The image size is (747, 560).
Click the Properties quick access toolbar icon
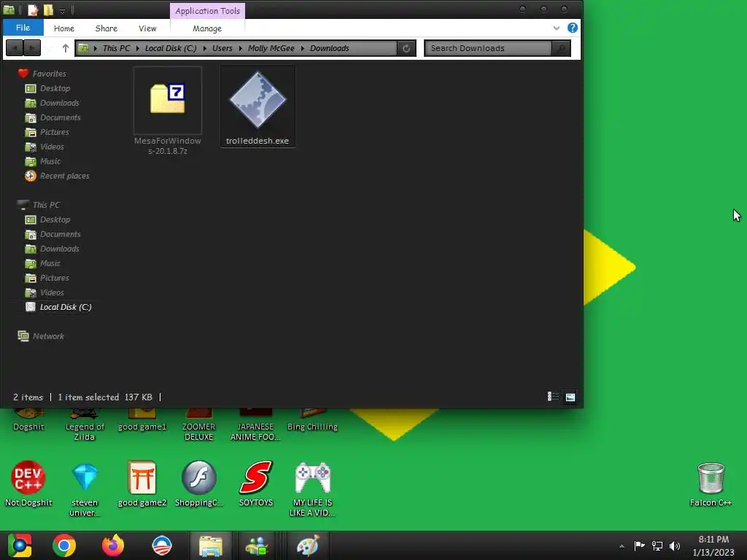click(x=33, y=9)
